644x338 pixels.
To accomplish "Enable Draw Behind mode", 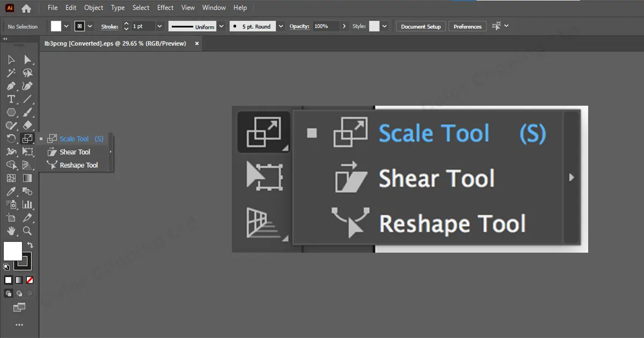I will pyautogui.click(x=19, y=293).
